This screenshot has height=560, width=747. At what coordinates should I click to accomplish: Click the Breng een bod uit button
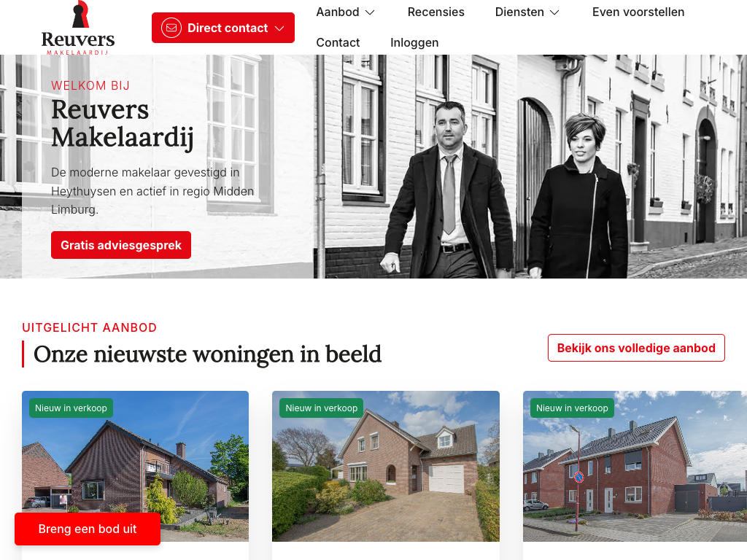[88, 529]
